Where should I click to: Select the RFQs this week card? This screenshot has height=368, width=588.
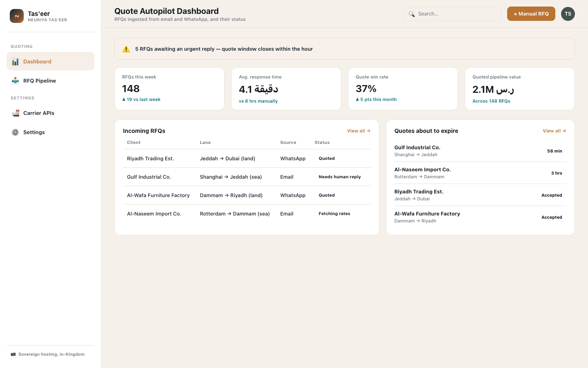[169, 89]
